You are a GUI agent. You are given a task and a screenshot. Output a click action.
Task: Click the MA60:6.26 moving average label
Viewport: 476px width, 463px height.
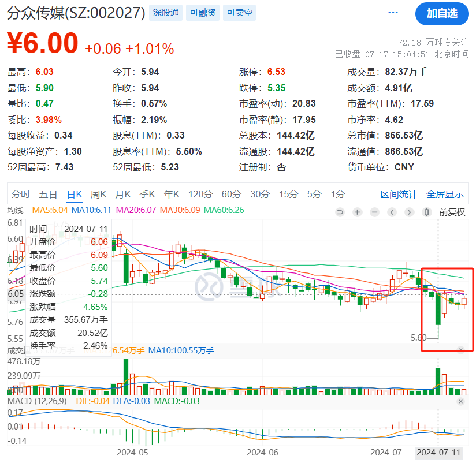pos(224,210)
